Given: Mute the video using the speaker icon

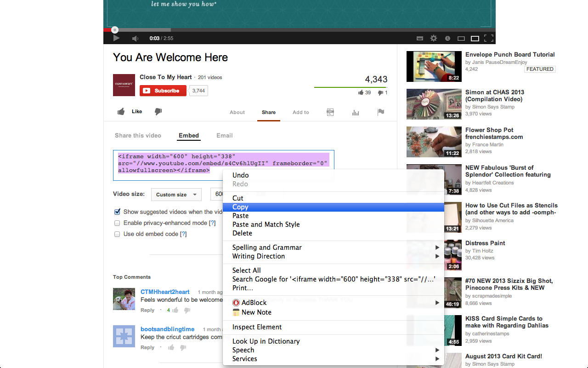Looking at the screenshot, I should click(135, 38).
